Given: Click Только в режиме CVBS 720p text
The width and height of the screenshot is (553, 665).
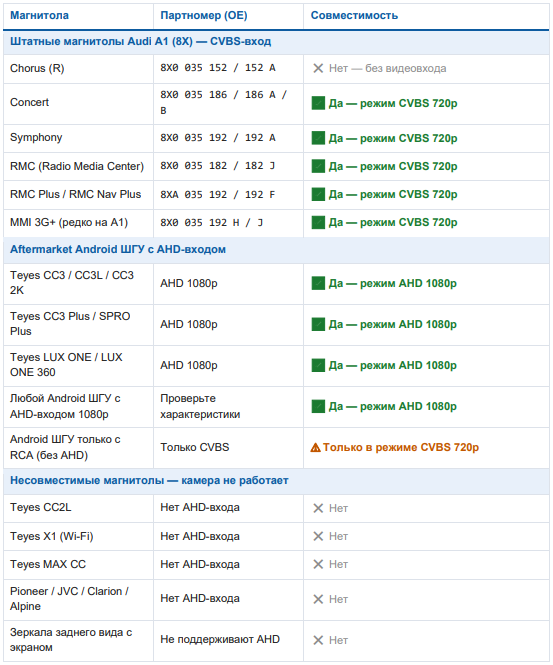Looking at the screenshot, I should (x=401, y=447).
